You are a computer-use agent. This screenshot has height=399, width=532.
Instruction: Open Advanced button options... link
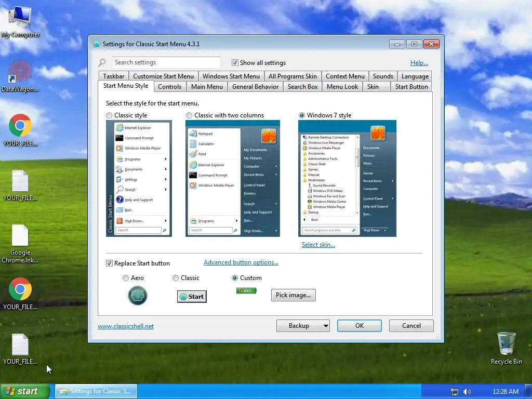(x=241, y=262)
